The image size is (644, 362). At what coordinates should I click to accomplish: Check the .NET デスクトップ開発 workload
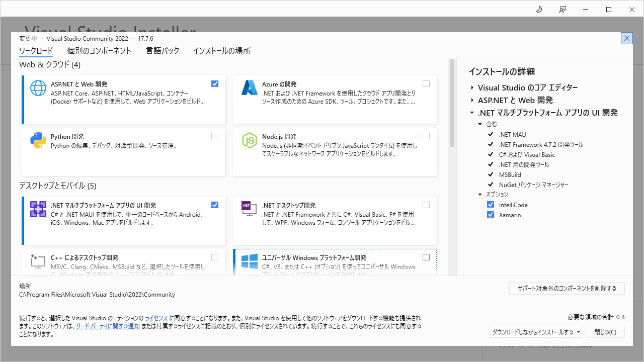tap(426, 205)
